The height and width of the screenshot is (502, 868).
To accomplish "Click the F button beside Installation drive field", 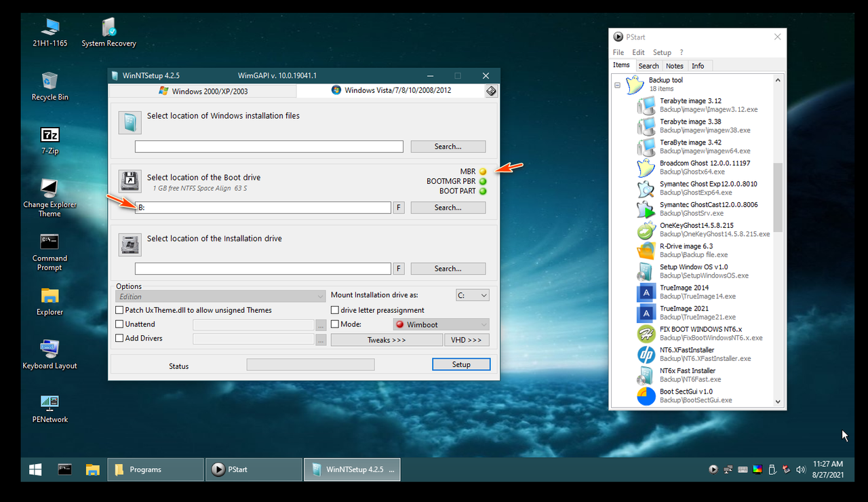I will [x=399, y=269].
